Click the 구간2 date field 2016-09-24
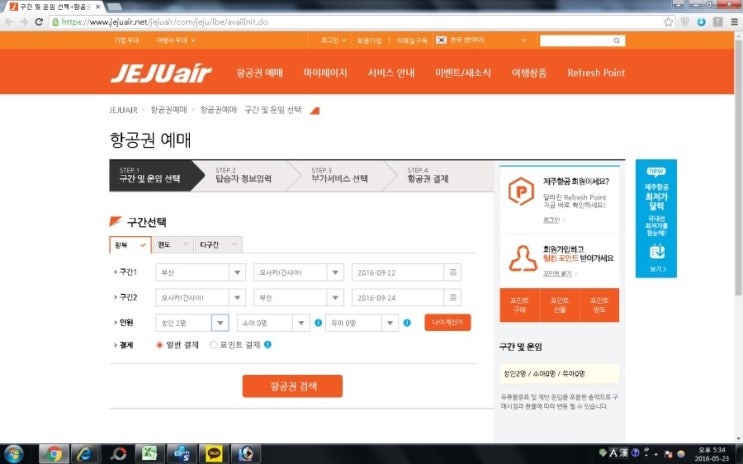The width and height of the screenshot is (743, 464). (x=398, y=298)
